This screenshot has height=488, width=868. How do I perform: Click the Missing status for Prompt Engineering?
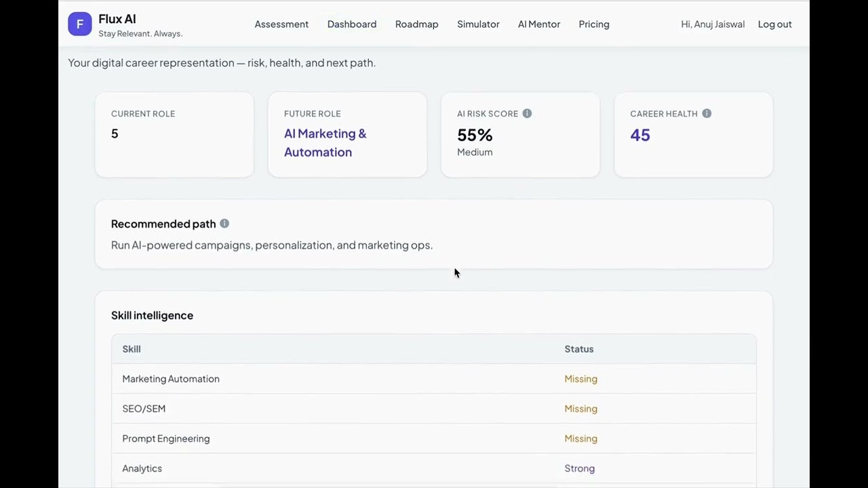pyautogui.click(x=580, y=439)
